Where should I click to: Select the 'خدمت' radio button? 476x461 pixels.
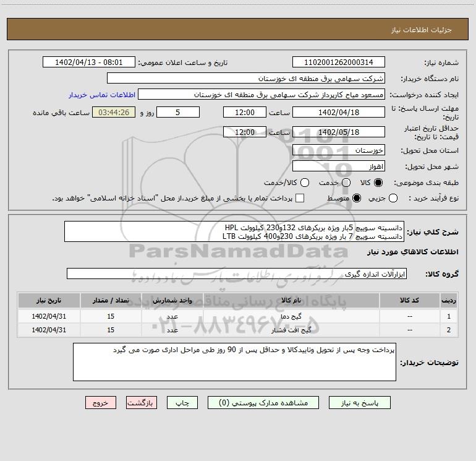coord(346,183)
